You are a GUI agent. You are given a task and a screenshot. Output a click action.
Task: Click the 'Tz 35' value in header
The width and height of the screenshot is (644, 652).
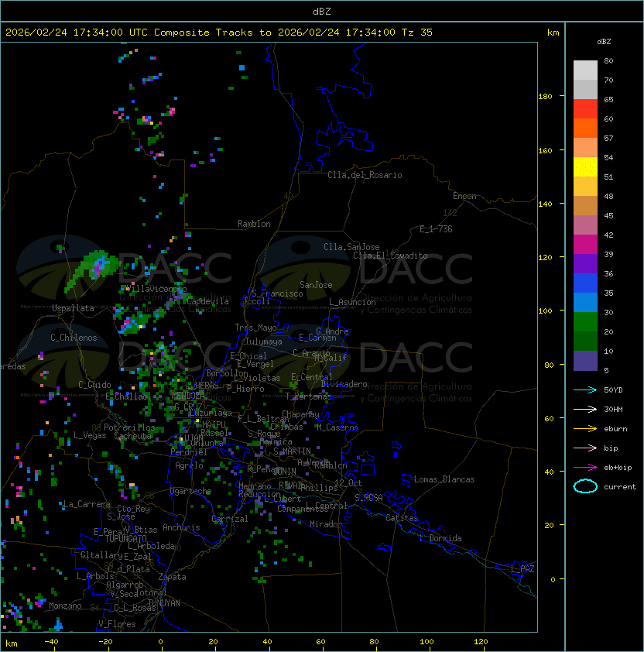click(417, 33)
